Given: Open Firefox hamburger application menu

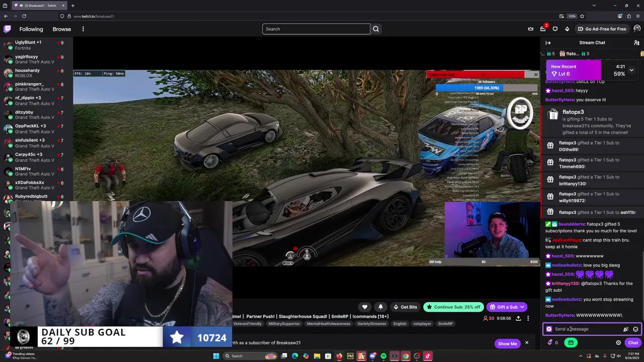Looking at the screenshot, I should tap(637, 16).
